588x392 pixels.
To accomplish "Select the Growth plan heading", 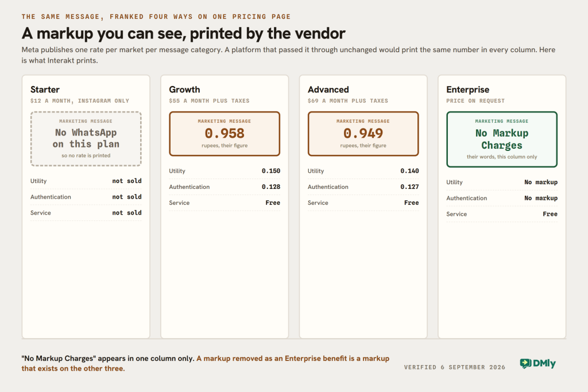I will 184,90.
